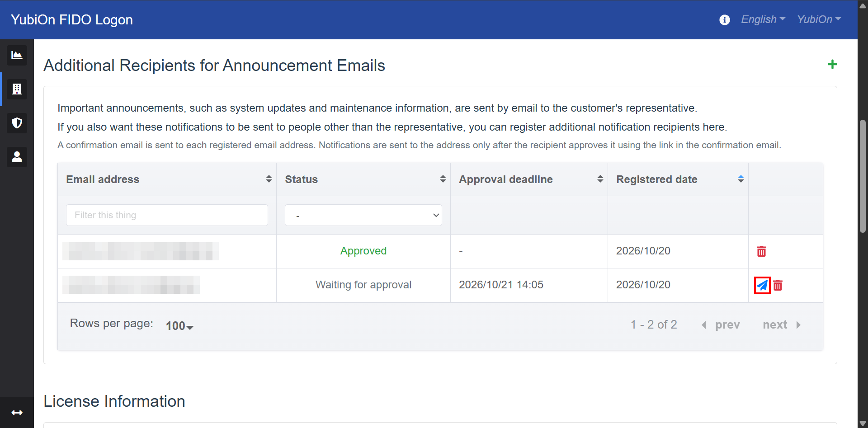Click Registered date 2026/10/20 in Approved row

click(x=643, y=251)
